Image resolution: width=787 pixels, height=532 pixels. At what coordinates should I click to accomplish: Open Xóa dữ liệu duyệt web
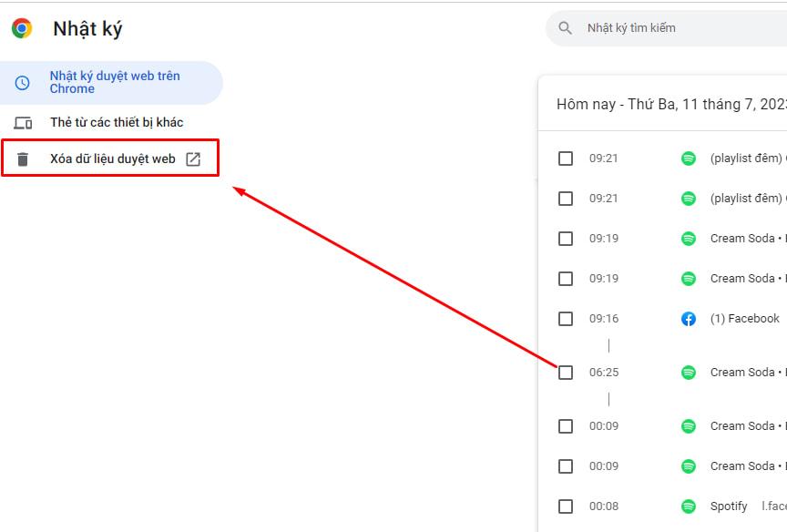(x=109, y=158)
